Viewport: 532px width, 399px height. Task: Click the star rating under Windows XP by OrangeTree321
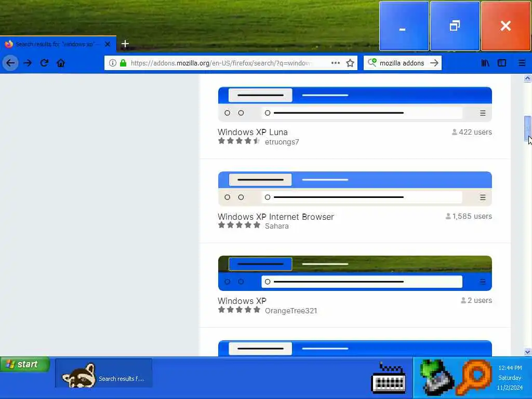239,310
